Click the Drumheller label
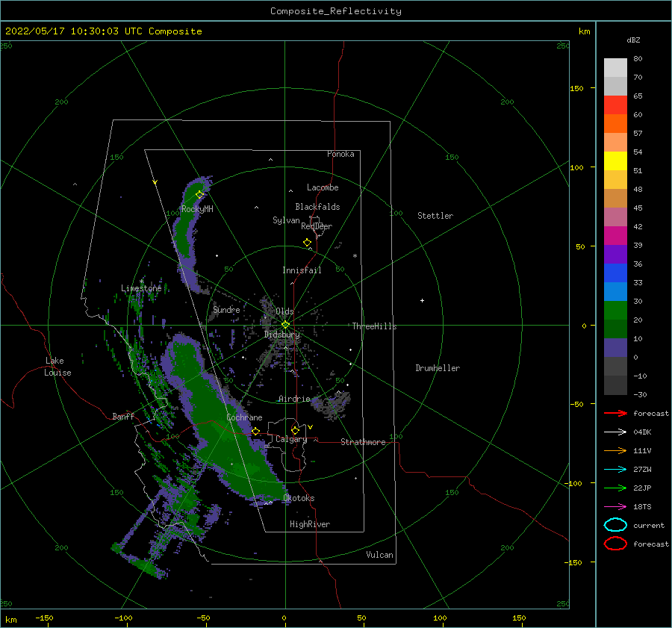672x628 pixels. [438, 368]
